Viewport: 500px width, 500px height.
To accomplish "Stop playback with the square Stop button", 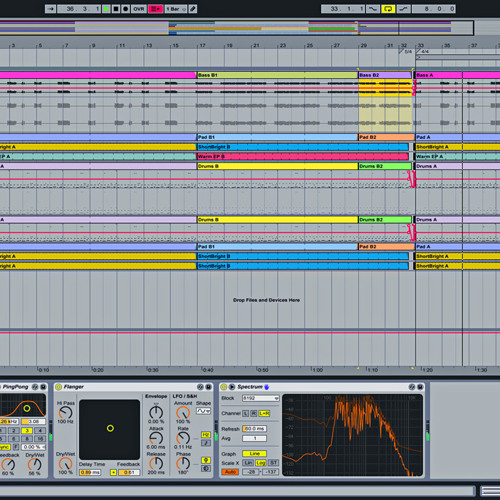I will point(116,9).
